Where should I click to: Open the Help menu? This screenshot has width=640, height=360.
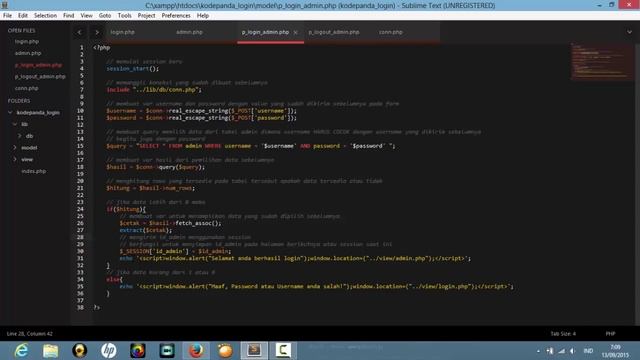click(203, 16)
